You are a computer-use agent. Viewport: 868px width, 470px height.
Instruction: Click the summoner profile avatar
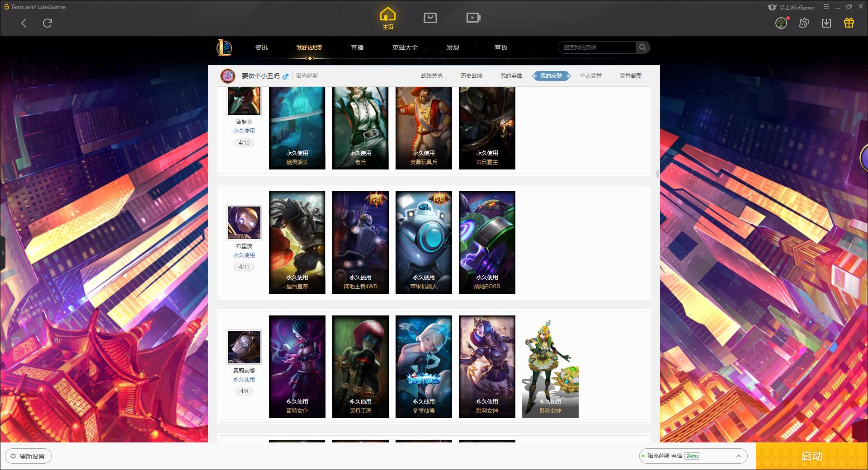click(x=228, y=76)
